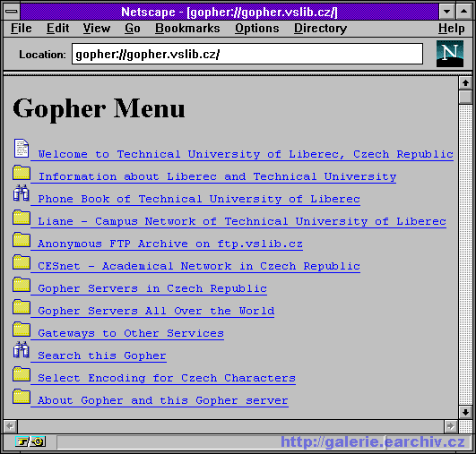Click binoculars icon beside Search this Gopher
The width and height of the screenshot is (476, 454).
point(21,349)
